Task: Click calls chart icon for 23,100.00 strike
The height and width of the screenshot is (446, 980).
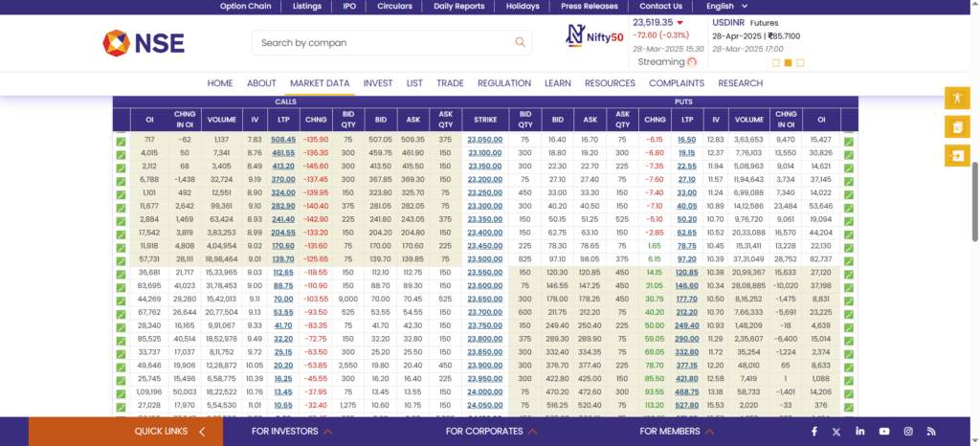Action: (x=121, y=155)
